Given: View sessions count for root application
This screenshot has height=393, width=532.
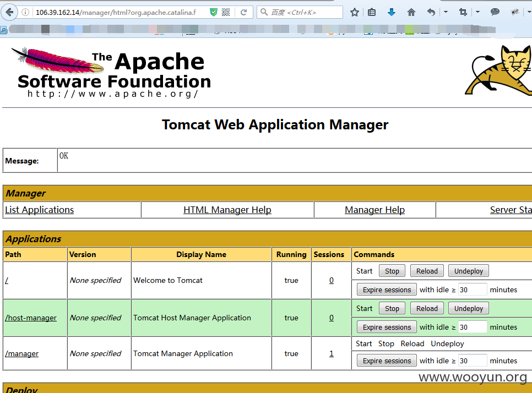Looking at the screenshot, I should (332, 280).
